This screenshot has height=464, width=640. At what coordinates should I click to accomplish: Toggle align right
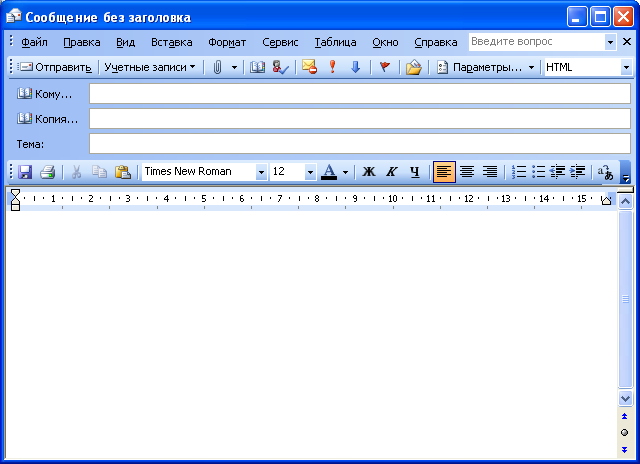pos(490,172)
